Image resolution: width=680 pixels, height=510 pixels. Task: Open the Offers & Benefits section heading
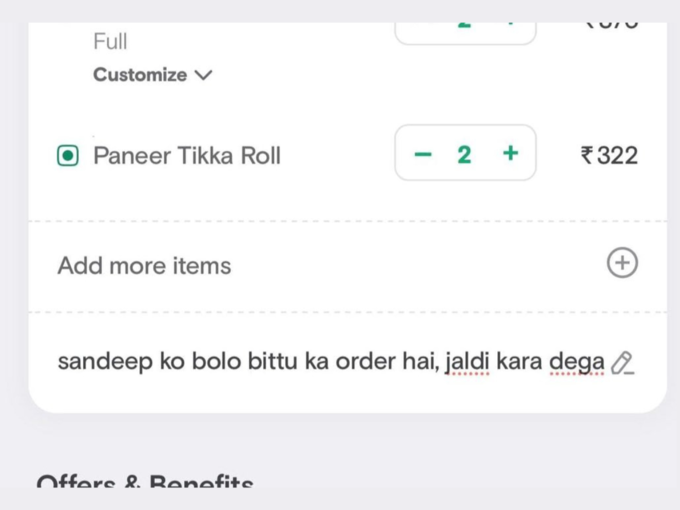145,481
